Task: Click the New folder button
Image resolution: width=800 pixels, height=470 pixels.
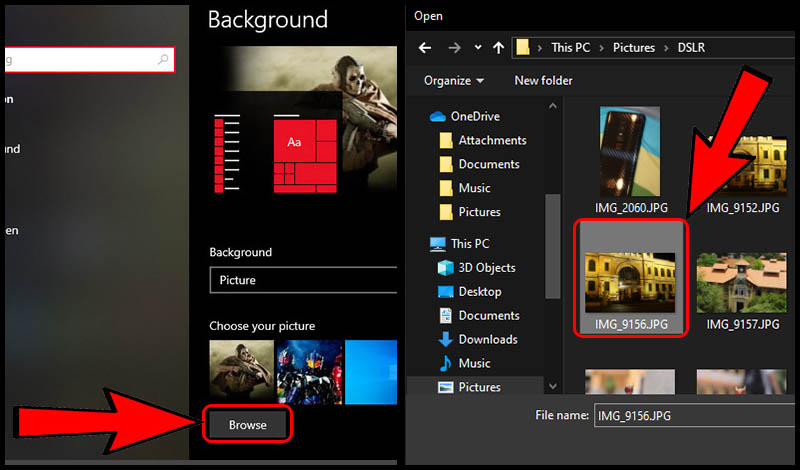Action: (543, 81)
